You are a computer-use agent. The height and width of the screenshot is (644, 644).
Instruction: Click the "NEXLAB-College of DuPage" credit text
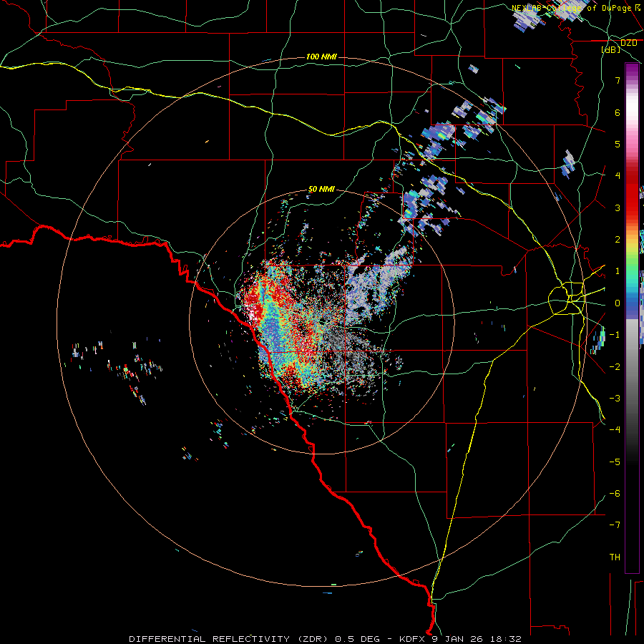(x=572, y=8)
